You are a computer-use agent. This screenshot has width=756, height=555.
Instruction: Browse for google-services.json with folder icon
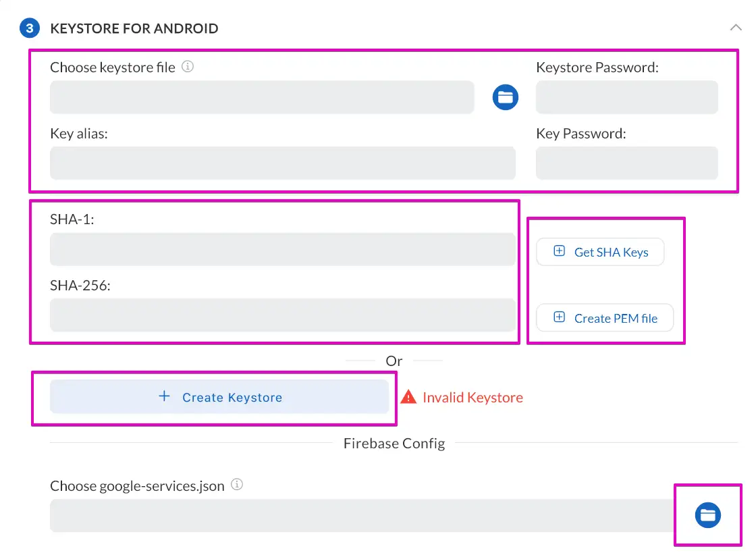point(707,516)
